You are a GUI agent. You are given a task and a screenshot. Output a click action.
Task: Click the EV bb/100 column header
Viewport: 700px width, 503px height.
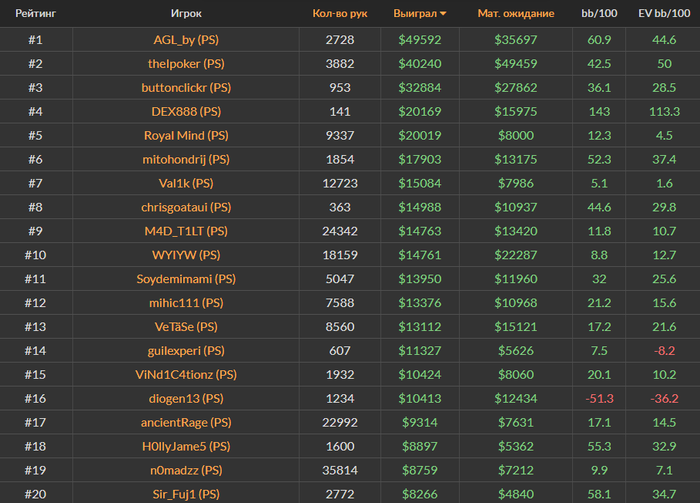pos(663,14)
